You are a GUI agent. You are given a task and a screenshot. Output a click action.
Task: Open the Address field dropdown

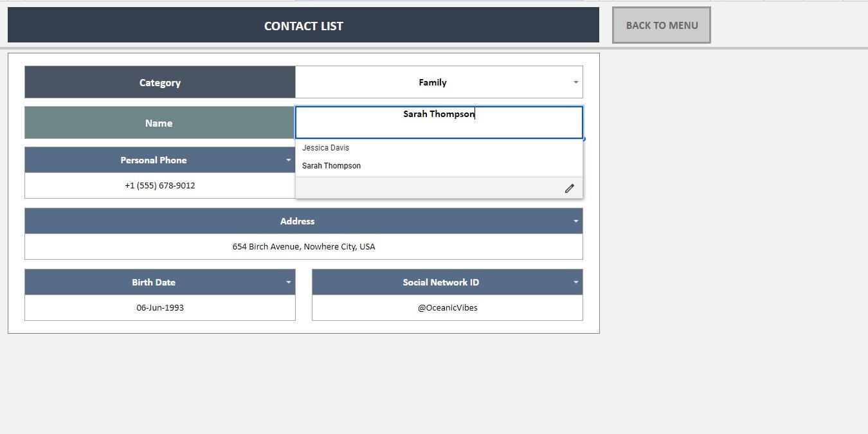click(x=575, y=221)
